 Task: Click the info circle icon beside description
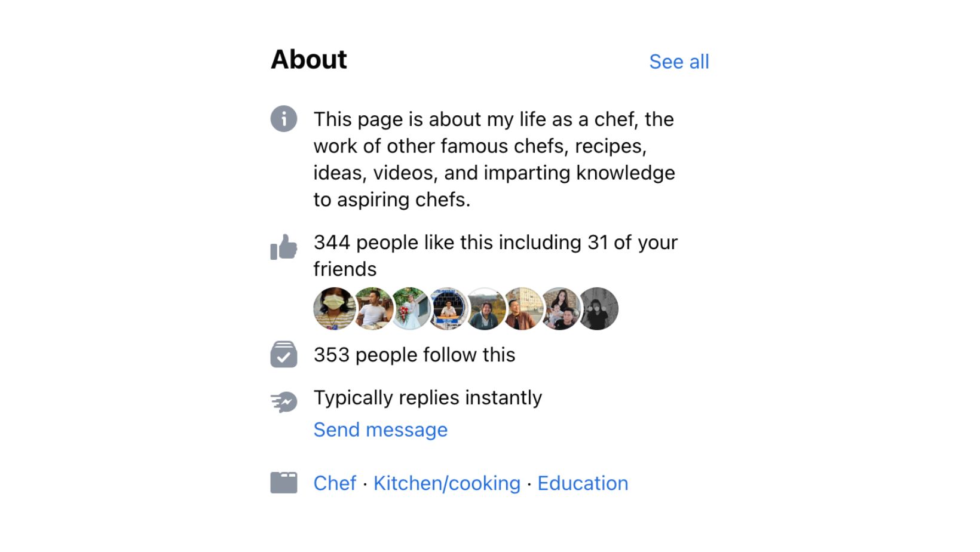click(284, 118)
